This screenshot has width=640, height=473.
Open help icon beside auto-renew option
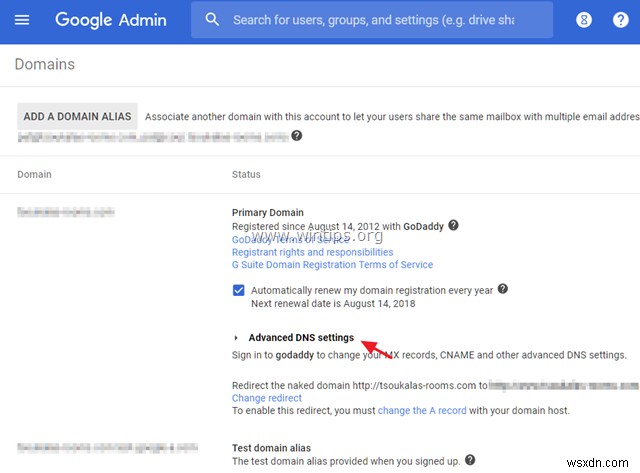503,289
